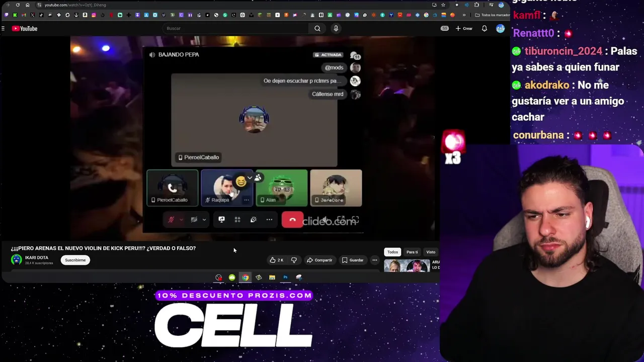Open Chrome from the taskbar

[245, 277]
